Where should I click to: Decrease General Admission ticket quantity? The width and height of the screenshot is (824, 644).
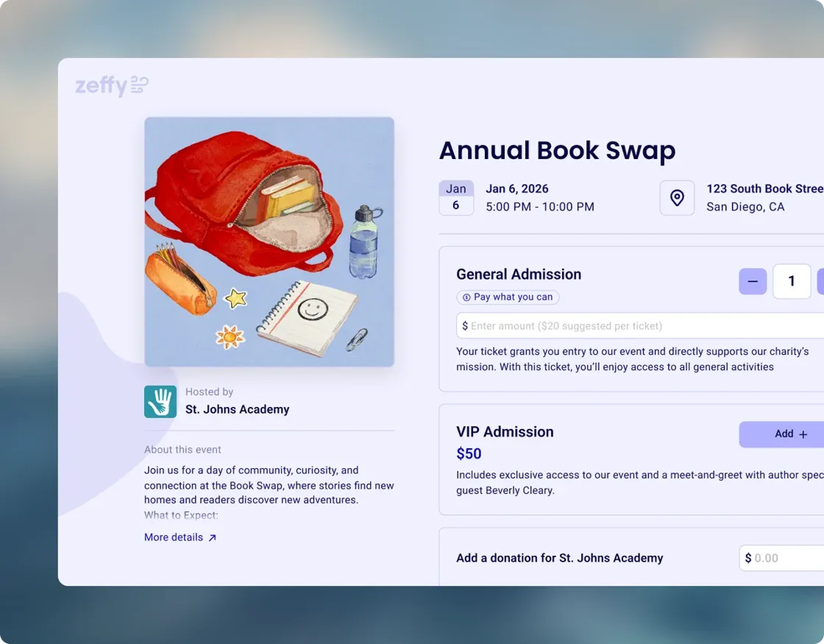point(753,281)
